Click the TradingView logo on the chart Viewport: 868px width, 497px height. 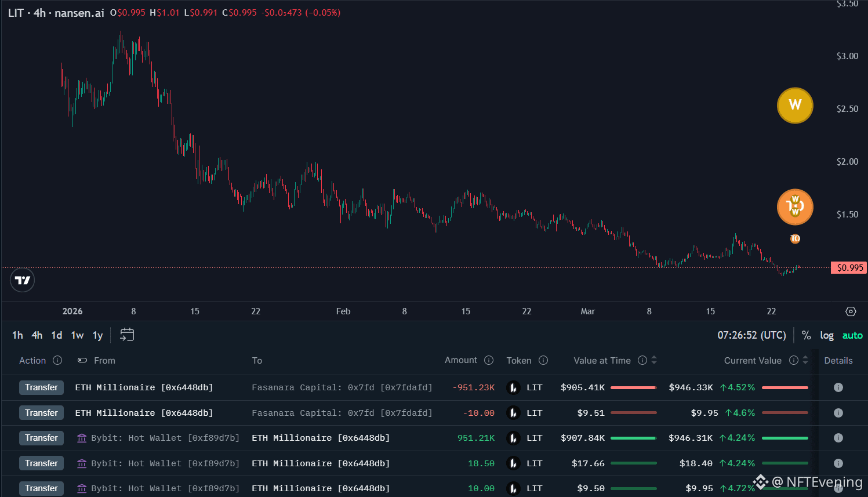[x=23, y=281]
